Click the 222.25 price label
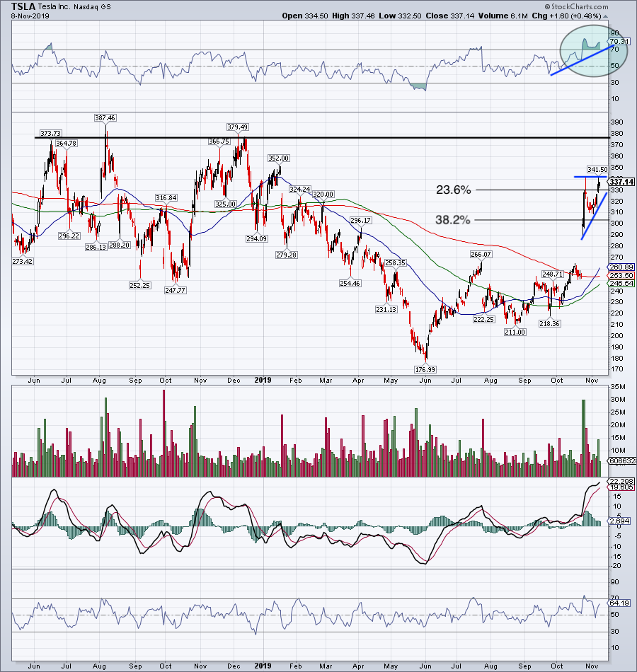637x672 pixels. click(x=484, y=319)
